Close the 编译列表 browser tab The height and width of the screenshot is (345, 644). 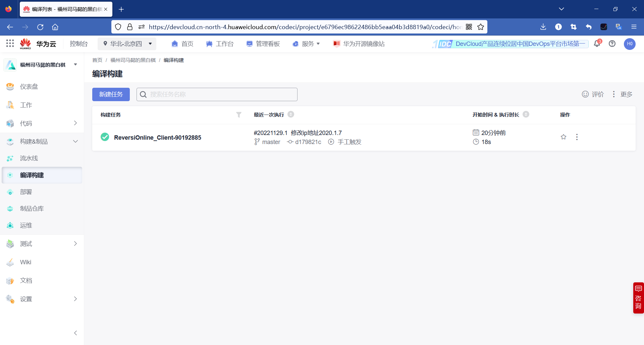(x=106, y=9)
